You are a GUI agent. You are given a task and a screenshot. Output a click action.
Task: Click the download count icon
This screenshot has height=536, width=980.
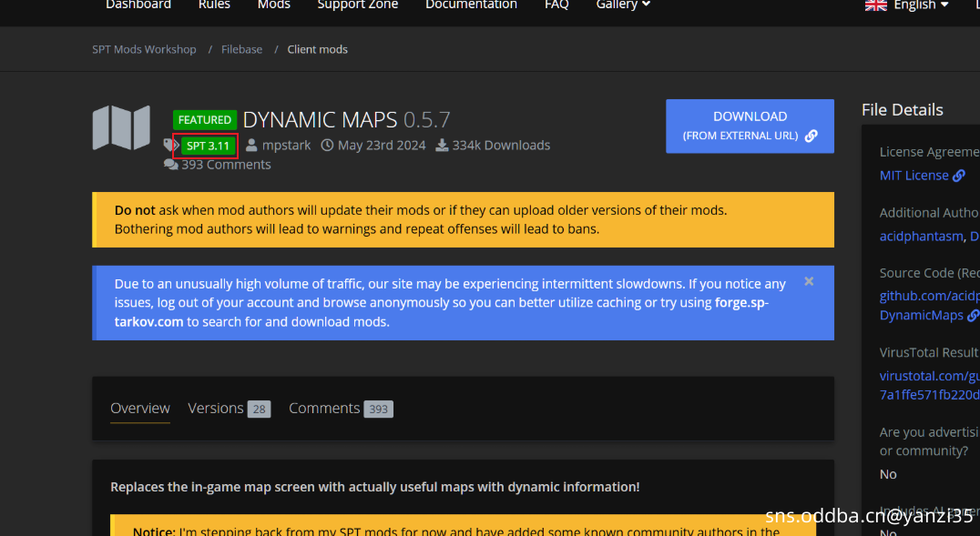[442, 146]
